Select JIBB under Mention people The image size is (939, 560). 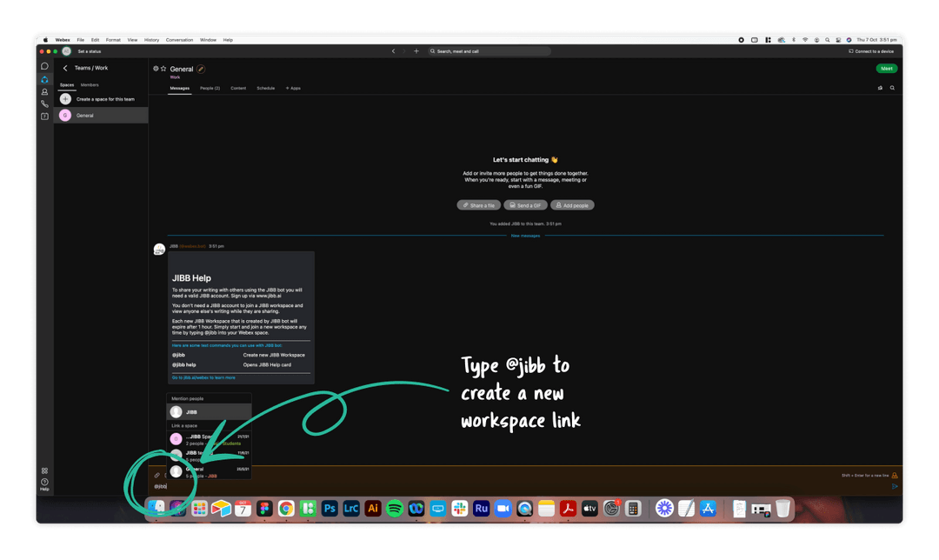pos(209,412)
